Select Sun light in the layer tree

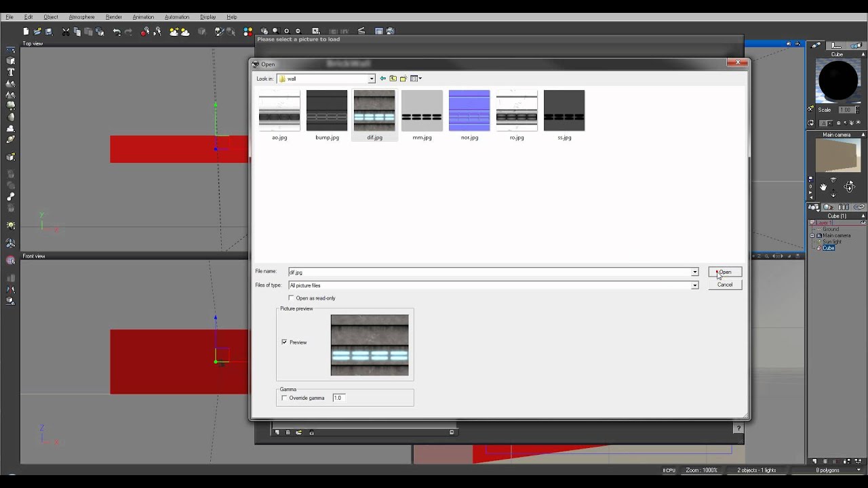[832, 242]
